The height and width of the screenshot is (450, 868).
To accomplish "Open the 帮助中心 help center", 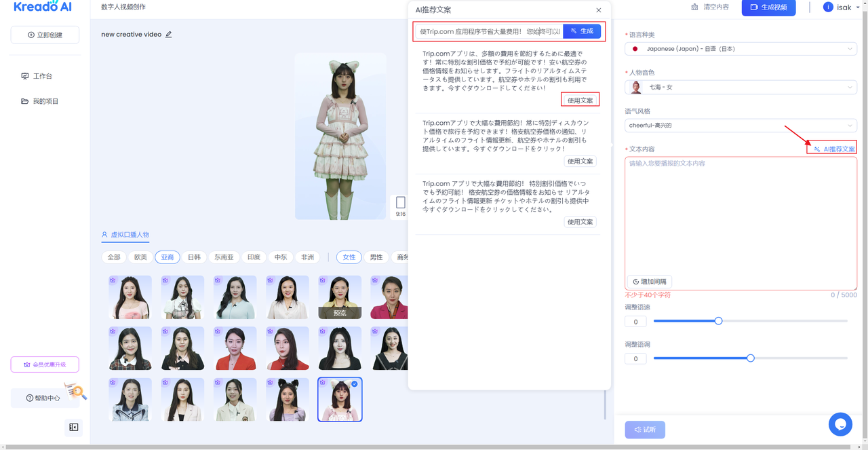I will tap(45, 398).
